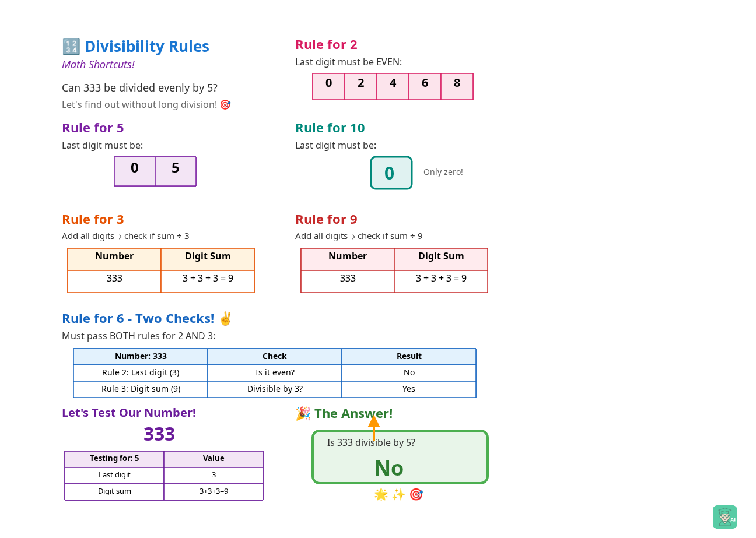Select digit 8 in Rule for 2 row
Image resolution: width=756 pixels, height=538 pixels.
457,86
